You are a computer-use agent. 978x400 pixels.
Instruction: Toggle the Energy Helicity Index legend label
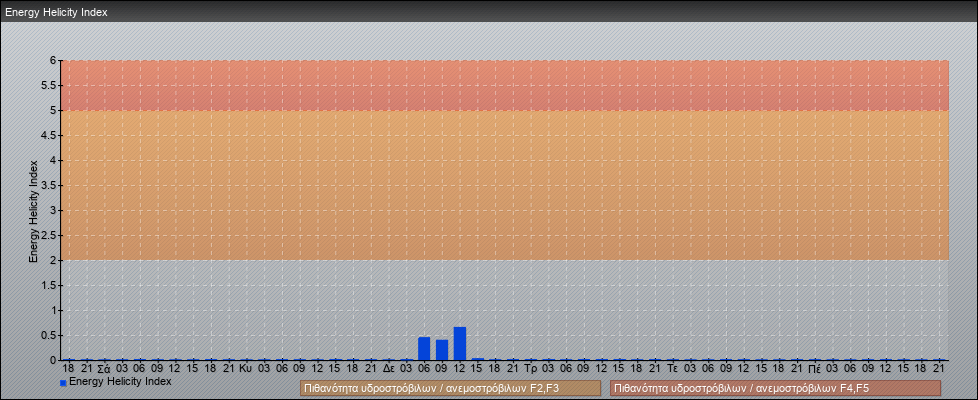[120, 382]
